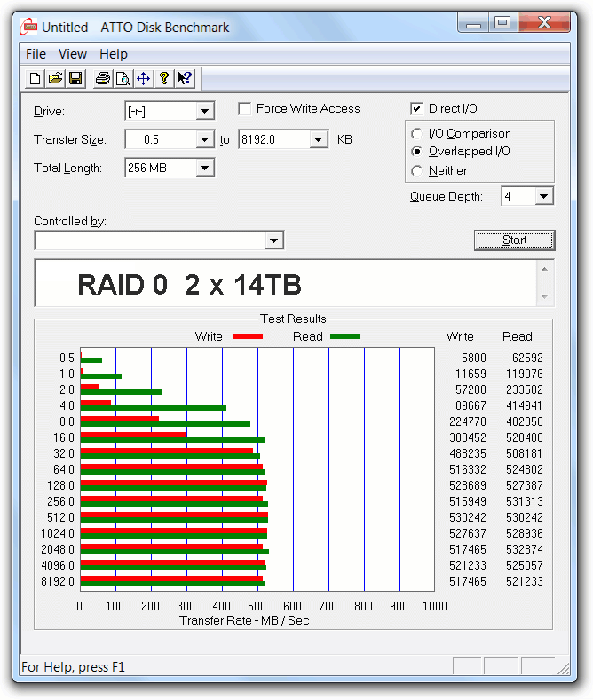This screenshot has width=593, height=700.
Task: Enable the Force Write Access checkbox
Action: [x=244, y=109]
